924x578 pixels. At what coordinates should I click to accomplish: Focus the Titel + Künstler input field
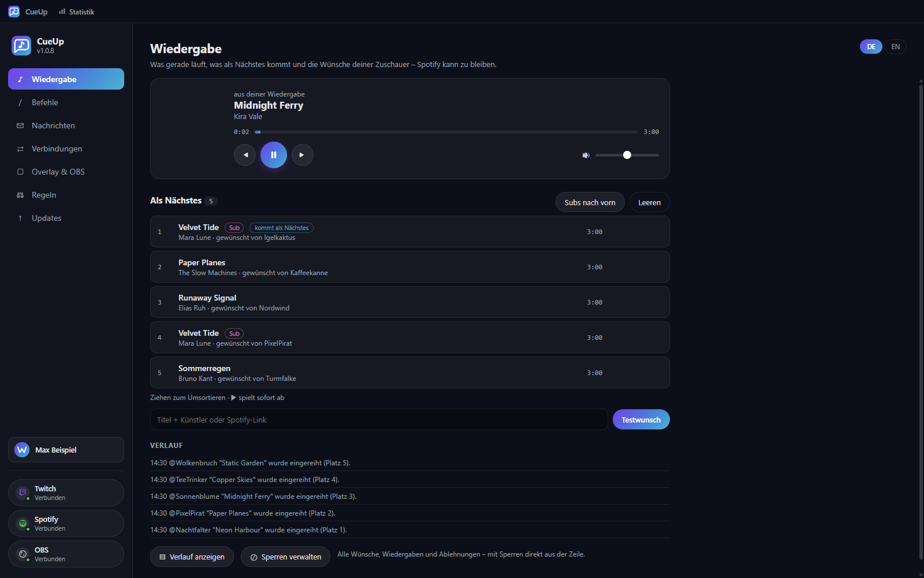tap(379, 420)
